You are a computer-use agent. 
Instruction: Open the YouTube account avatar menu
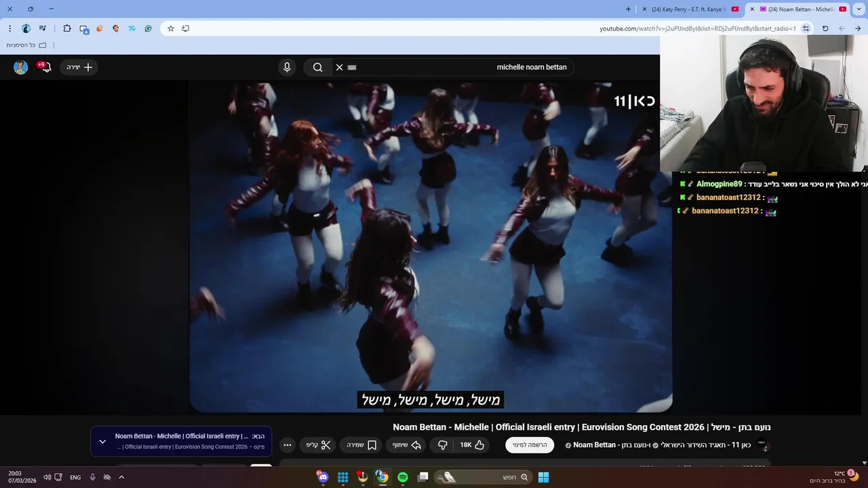coord(20,67)
